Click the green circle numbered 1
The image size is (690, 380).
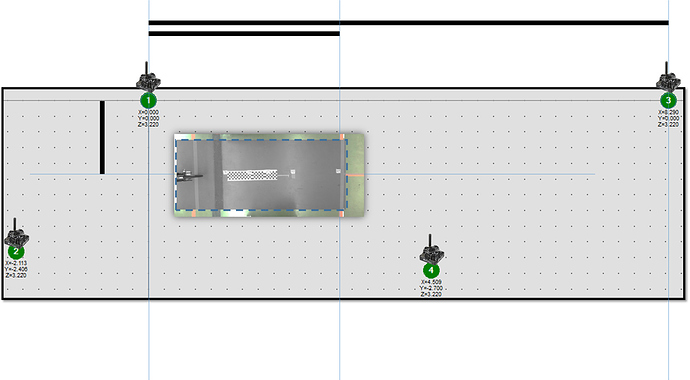pos(148,100)
